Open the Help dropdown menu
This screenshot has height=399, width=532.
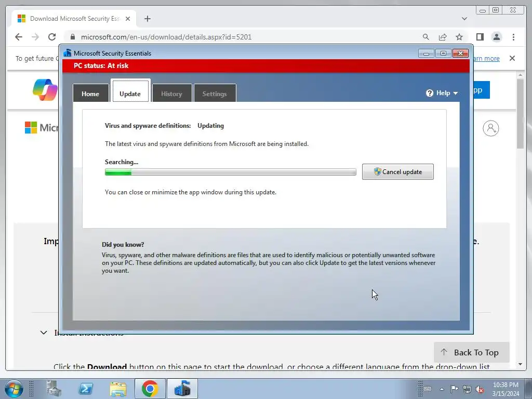tap(443, 93)
